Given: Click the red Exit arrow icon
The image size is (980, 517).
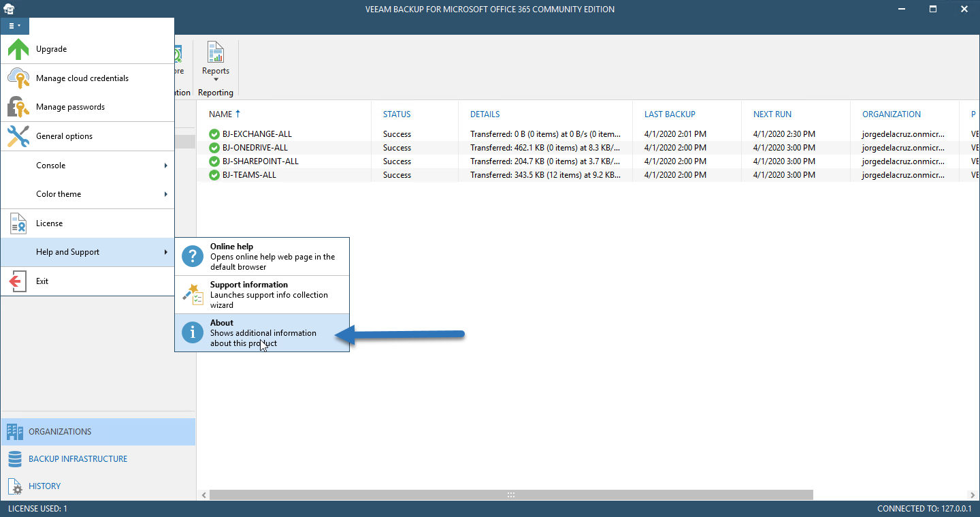Looking at the screenshot, I should (x=18, y=281).
